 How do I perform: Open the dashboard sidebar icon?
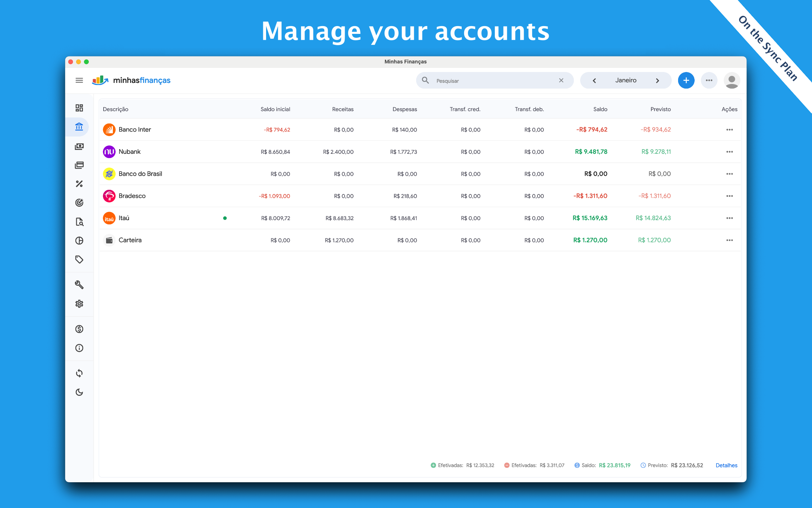pyautogui.click(x=79, y=108)
